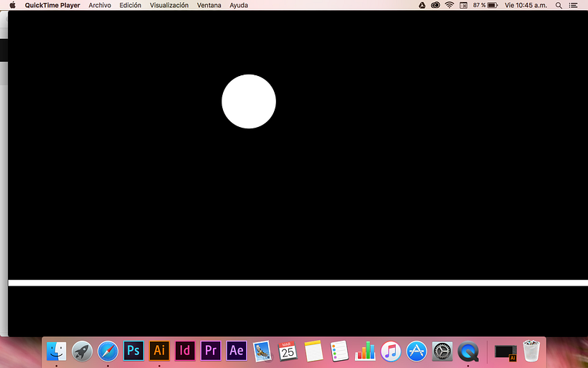Open the Archivo menu
This screenshot has height=368, width=588.
click(100, 5)
